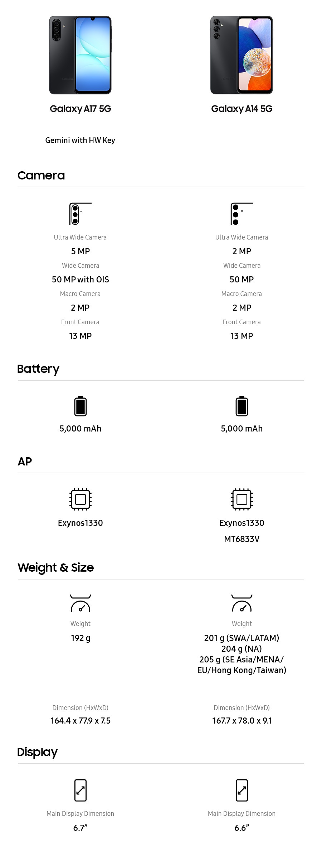This screenshot has width=322, height=868.
Task: Click the Gemini with HW Key label
Action: pyautogui.click(x=80, y=140)
